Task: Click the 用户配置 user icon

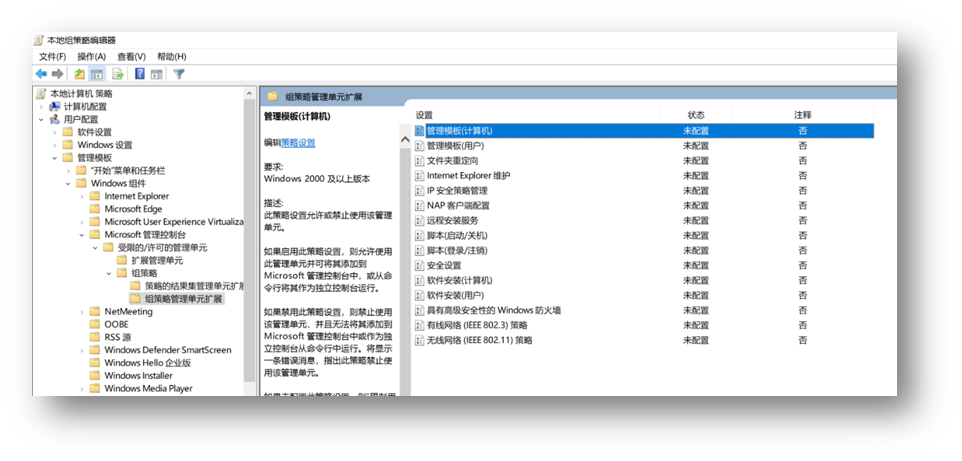Action: [x=55, y=120]
